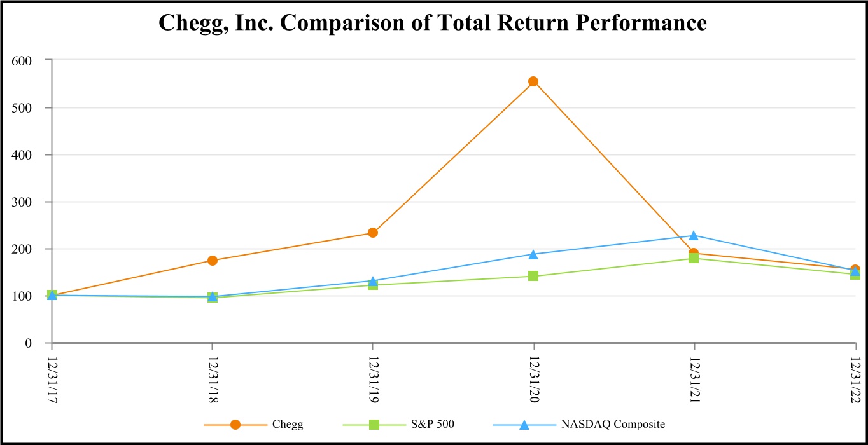The image size is (868, 445).
Task: Select Chegg's orange circle marker for 12/31/19
Action: tap(373, 233)
